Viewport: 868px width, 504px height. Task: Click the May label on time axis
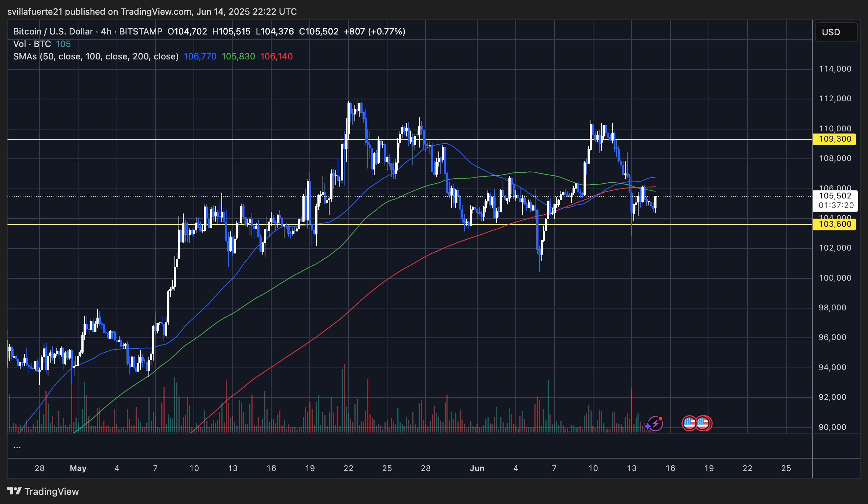pos(78,468)
